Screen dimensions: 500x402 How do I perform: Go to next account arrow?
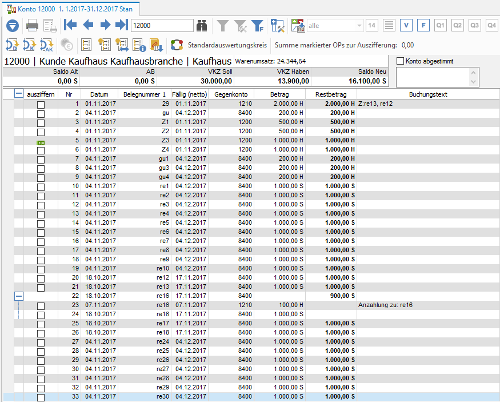105,25
